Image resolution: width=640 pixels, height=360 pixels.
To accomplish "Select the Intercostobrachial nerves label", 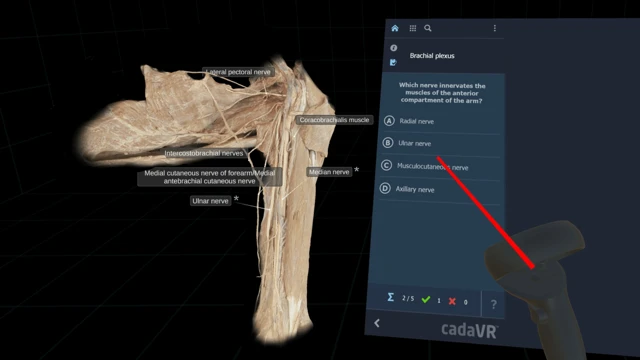I will point(204,153).
